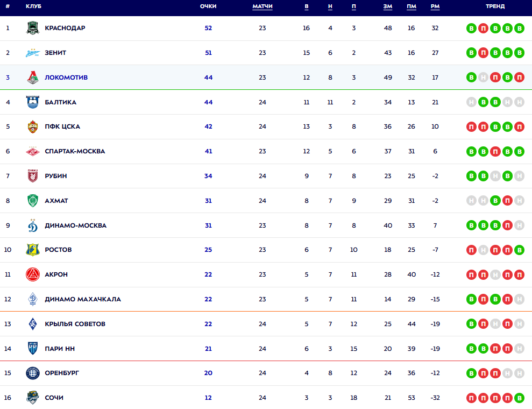Screen dimensions: 532x409
Task: Click the Akron red circular logo
Action: (33, 274)
